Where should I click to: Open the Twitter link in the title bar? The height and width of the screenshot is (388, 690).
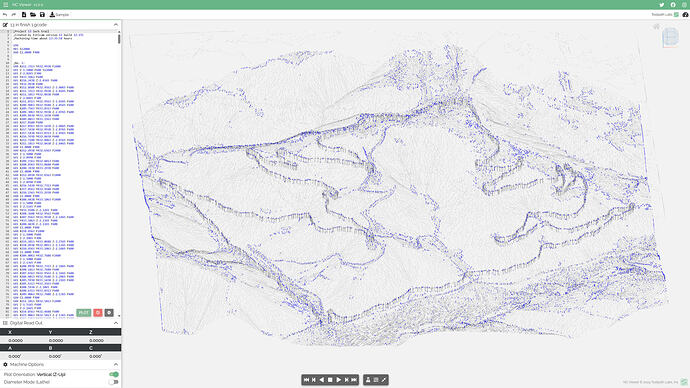pyautogui.click(x=661, y=4)
